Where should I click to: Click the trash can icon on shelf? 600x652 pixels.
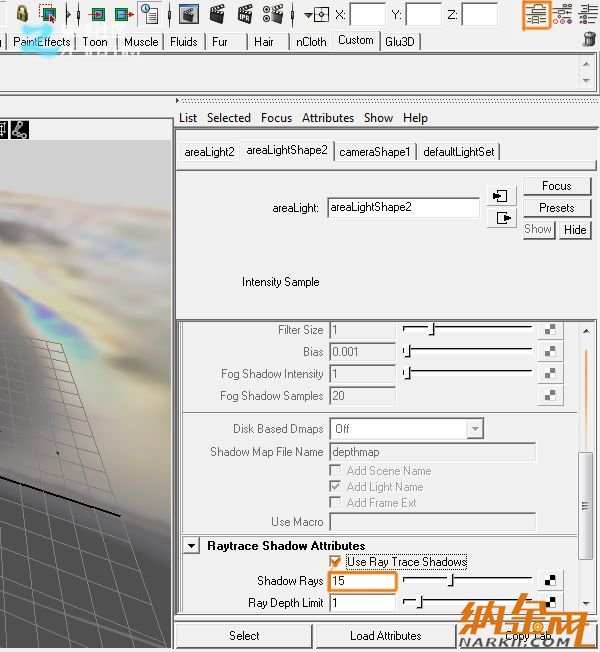(x=589, y=40)
